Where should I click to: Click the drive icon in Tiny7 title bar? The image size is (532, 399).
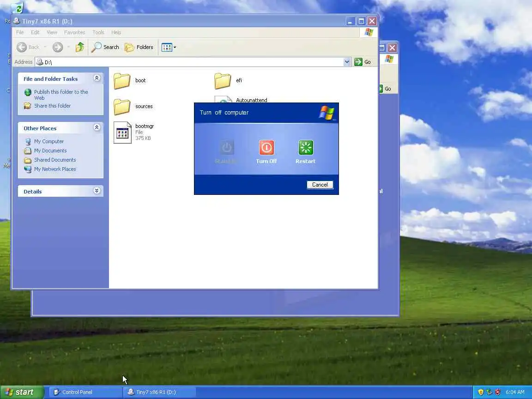pyautogui.click(x=16, y=21)
